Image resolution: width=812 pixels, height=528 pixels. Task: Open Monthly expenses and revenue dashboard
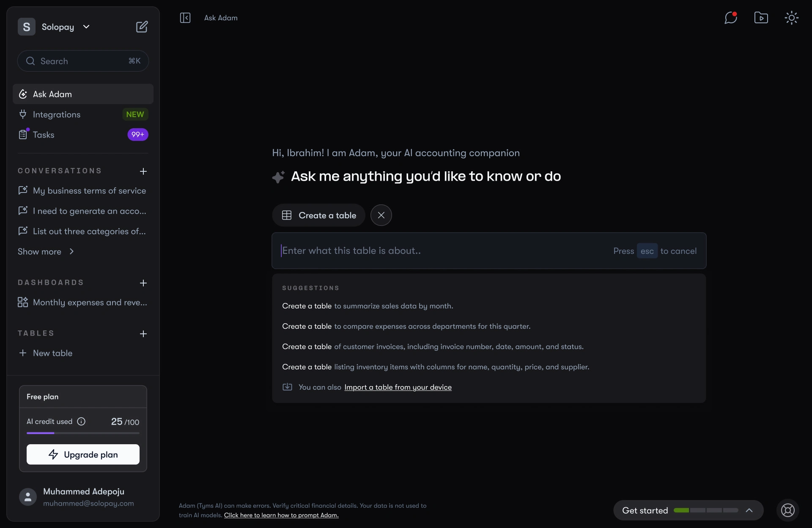click(90, 302)
